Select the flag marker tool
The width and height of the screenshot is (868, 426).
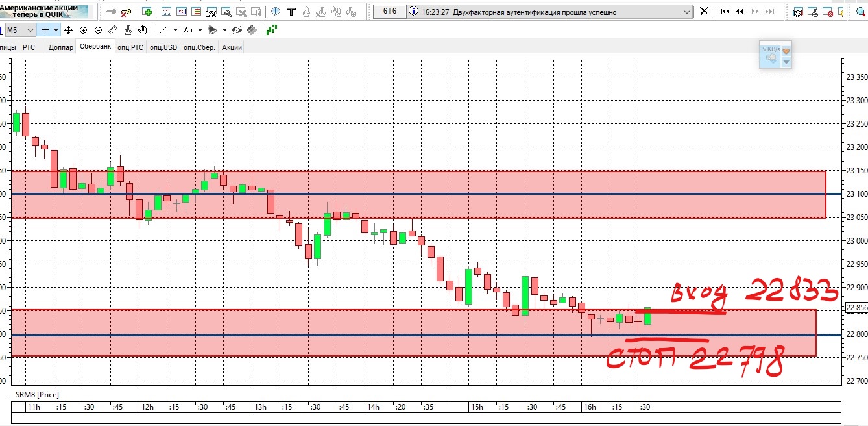point(212,30)
